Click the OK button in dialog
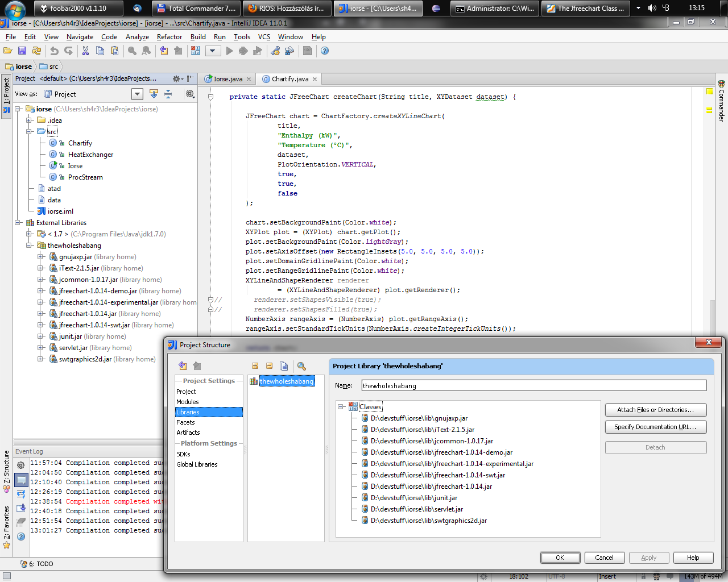The height and width of the screenshot is (582, 728). tap(560, 558)
